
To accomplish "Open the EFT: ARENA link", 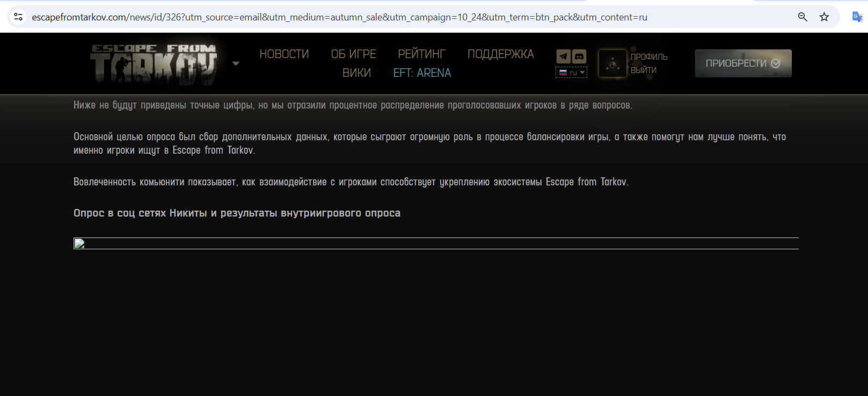I will (x=422, y=73).
